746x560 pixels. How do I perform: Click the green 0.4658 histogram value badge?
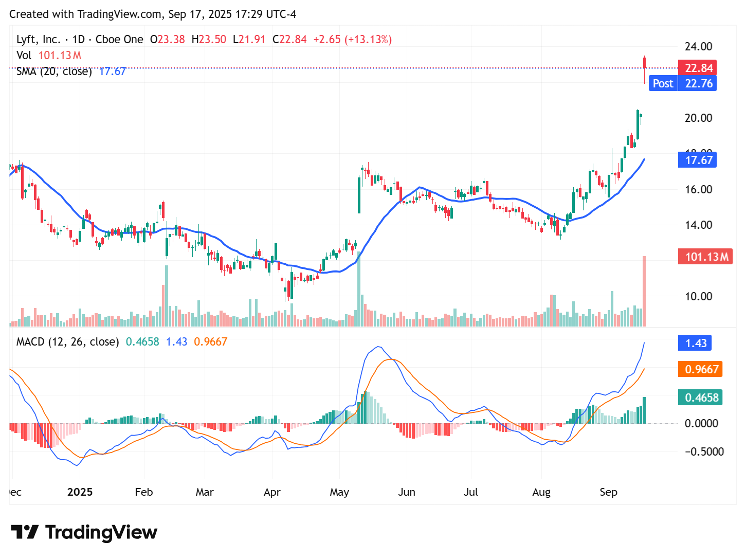[x=700, y=398]
